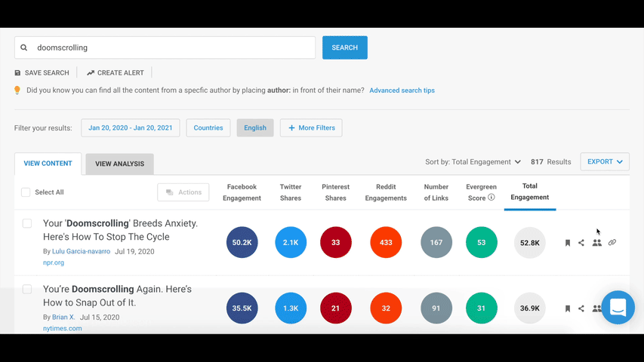Toggle the Select All checkbox
This screenshot has height=362, width=644.
[26, 192]
